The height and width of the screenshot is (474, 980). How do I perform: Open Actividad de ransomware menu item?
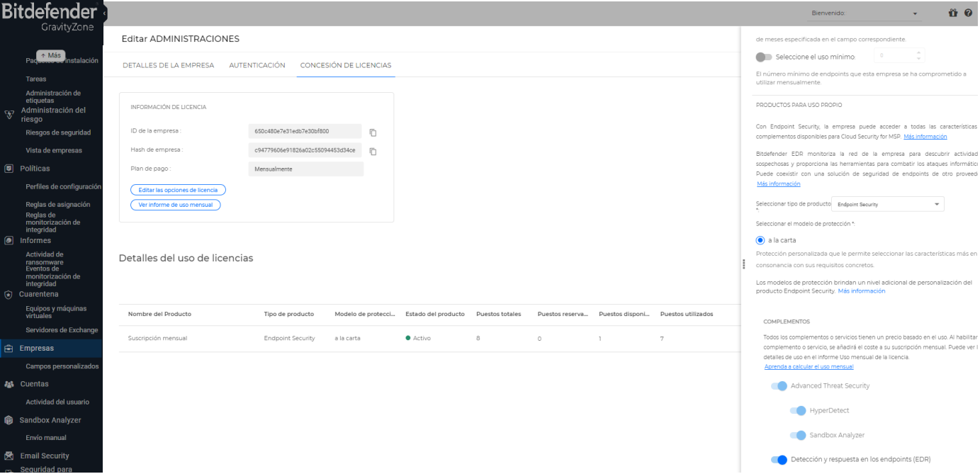tap(45, 259)
